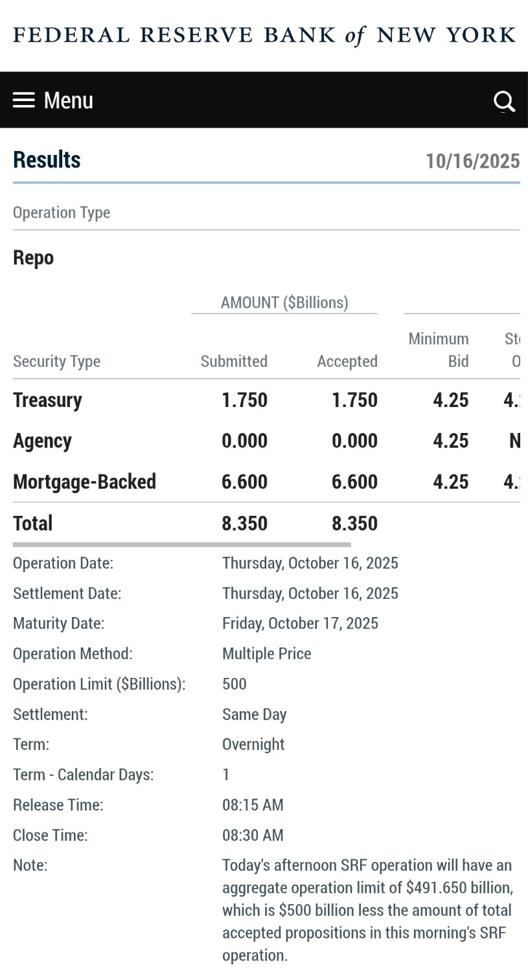
Task: Click the Federal Reserve Bank logo
Action: click(x=264, y=35)
